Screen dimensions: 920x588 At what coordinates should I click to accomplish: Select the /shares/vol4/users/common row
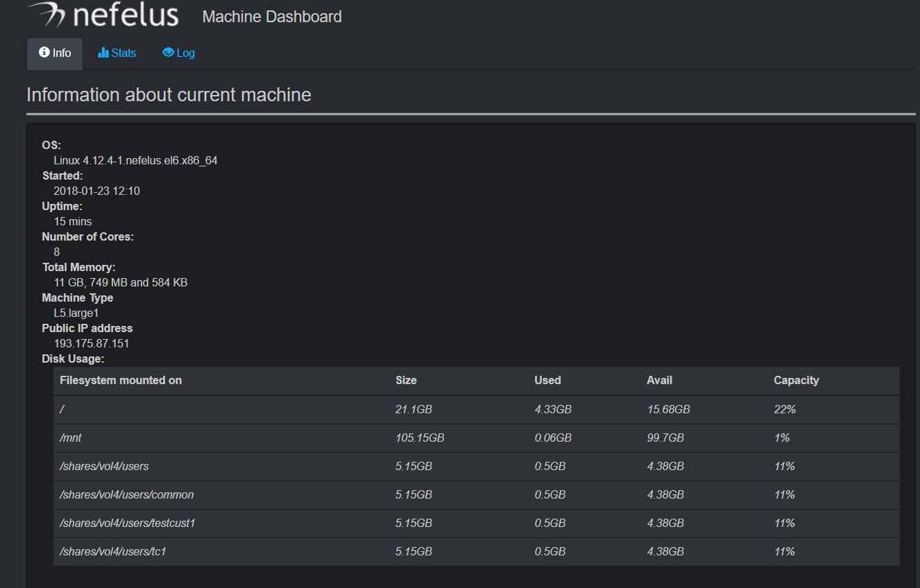click(127, 495)
